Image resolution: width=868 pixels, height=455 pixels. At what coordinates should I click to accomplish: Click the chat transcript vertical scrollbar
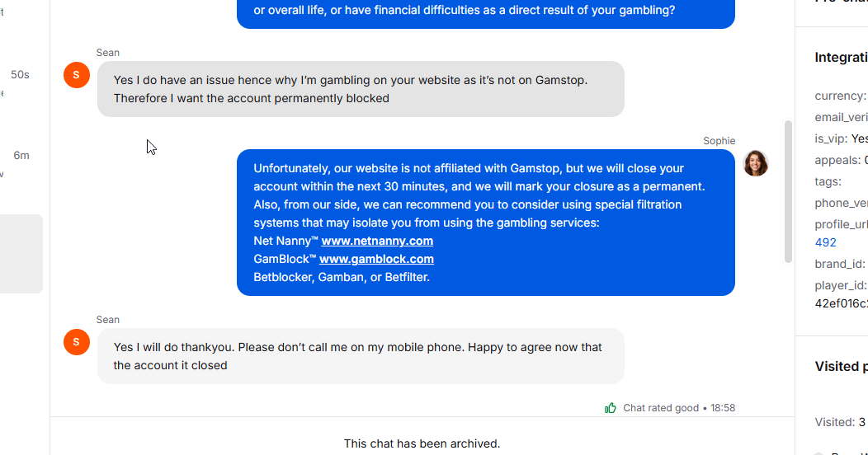788,191
